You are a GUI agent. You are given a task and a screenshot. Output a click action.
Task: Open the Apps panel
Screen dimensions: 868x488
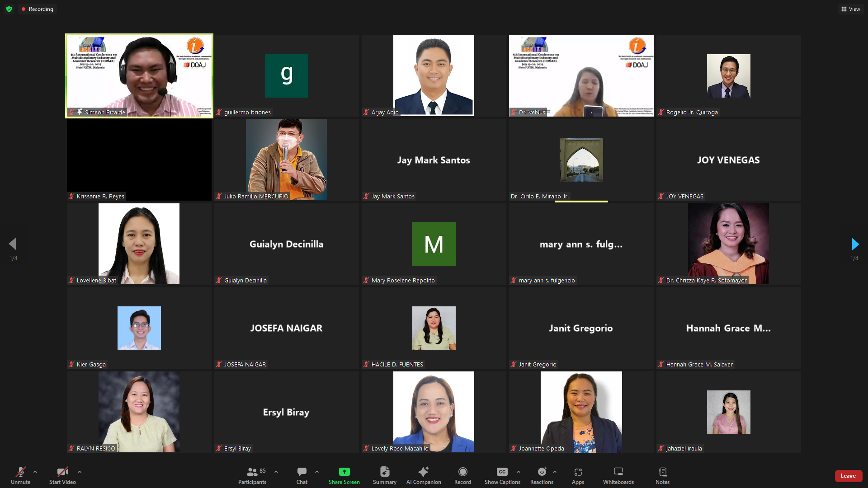click(578, 475)
